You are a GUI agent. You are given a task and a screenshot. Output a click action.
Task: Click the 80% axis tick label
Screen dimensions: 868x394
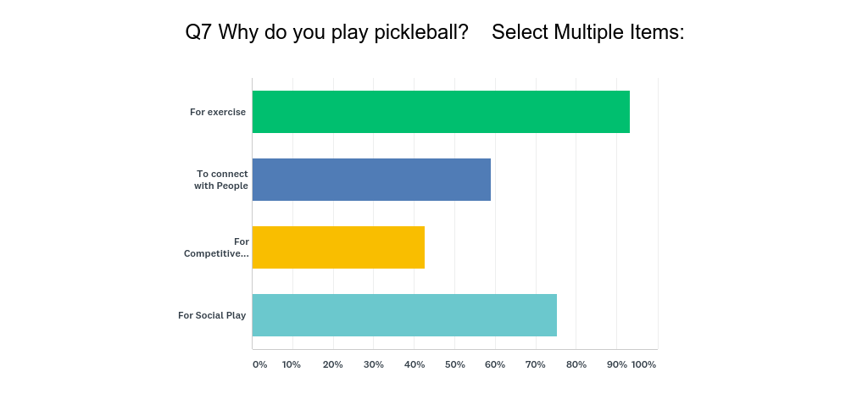576,364
